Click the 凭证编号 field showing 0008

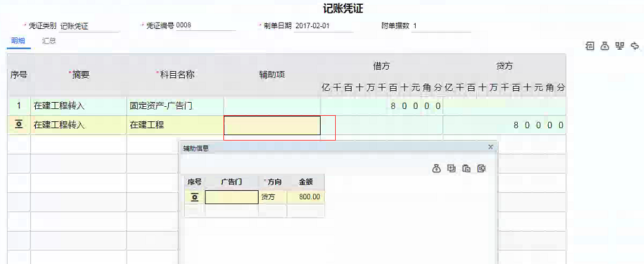point(205,26)
